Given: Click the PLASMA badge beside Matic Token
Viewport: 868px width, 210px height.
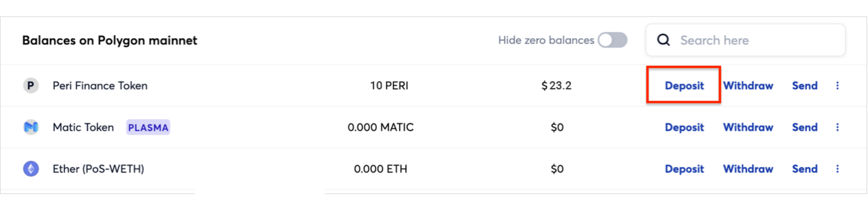Looking at the screenshot, I should pos(148,128).
